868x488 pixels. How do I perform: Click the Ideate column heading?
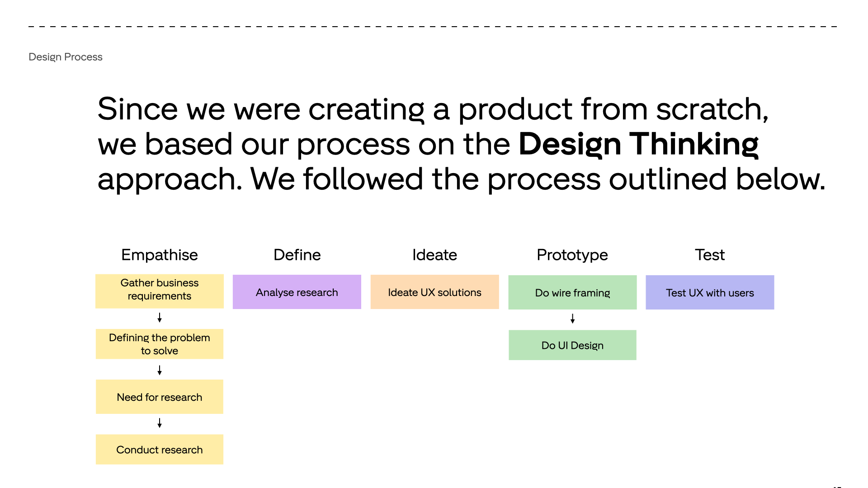tap(434, 255)
